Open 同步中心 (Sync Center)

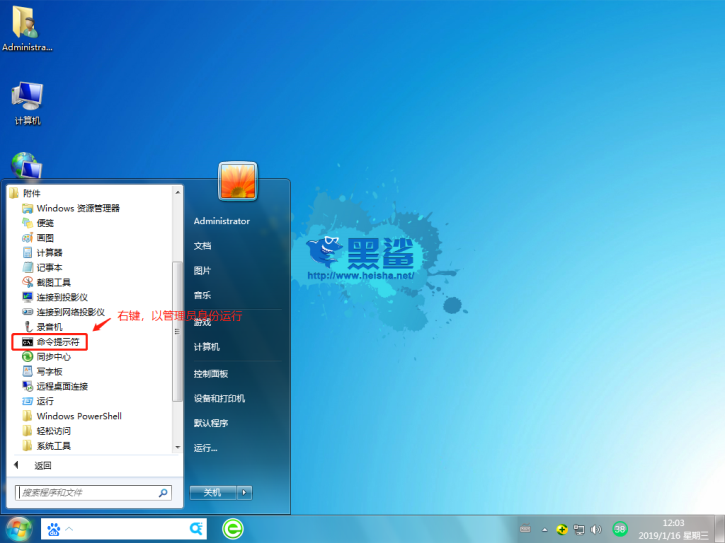coord(53,357)
